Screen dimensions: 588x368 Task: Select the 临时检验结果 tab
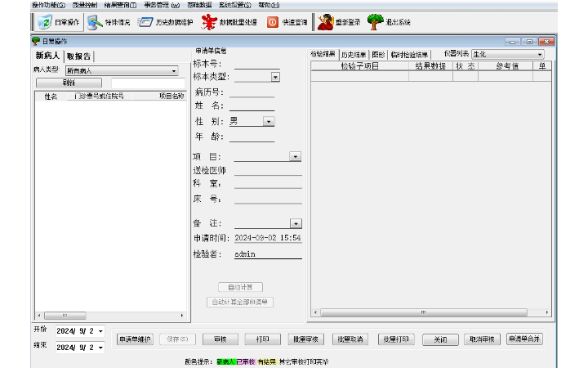coord(409,55)
